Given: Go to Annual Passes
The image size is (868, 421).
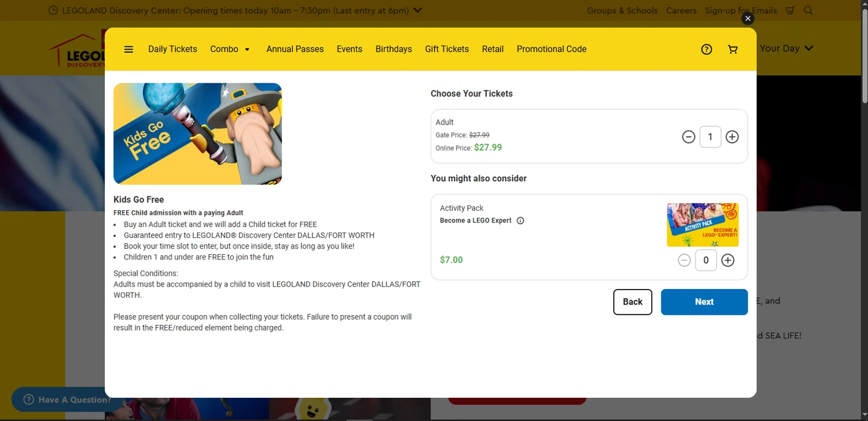Looking at the screenshot, I should [x=295, y=49].
